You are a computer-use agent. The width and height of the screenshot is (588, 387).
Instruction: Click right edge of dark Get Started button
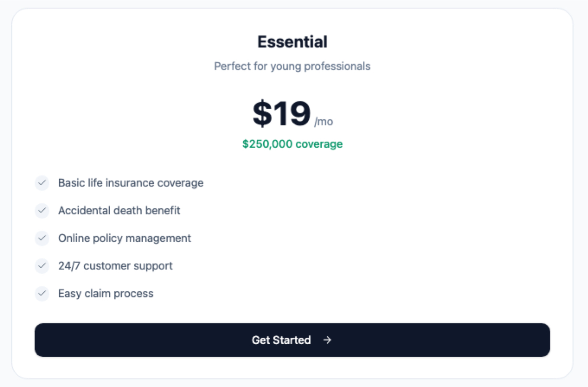coord(541,340)
